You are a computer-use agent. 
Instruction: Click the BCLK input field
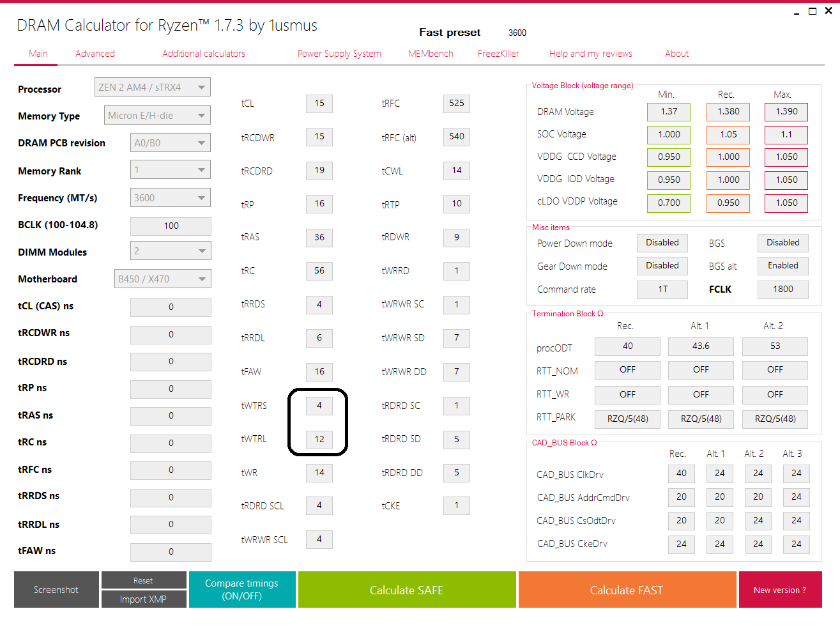click(171, 226)
